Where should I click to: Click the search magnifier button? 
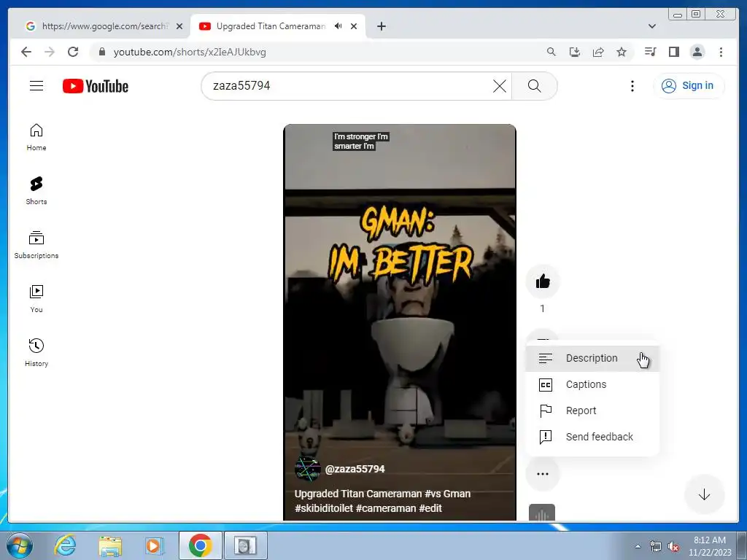534,86
